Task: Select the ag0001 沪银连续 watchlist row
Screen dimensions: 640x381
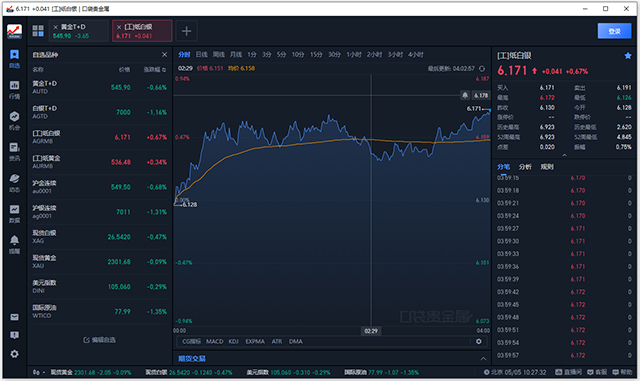Action: (x=100, y=212)
